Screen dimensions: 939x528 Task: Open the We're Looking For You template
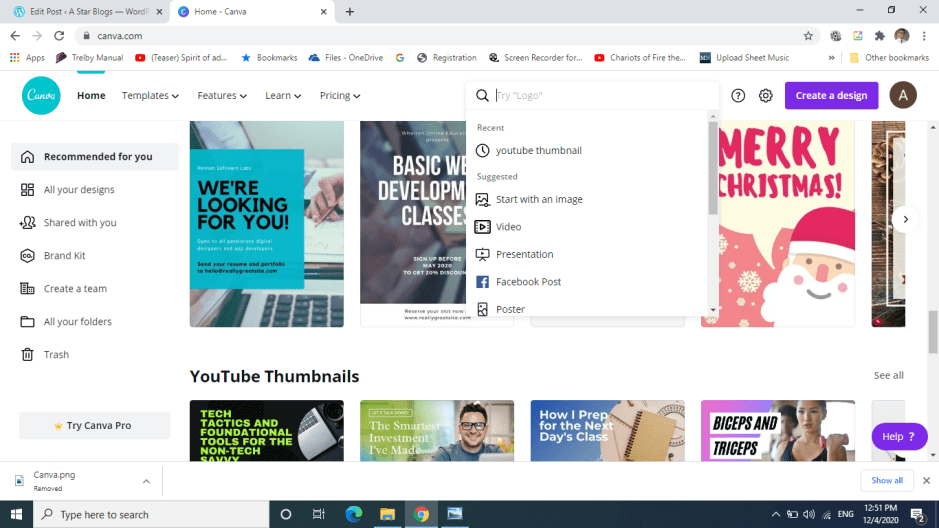266,224
